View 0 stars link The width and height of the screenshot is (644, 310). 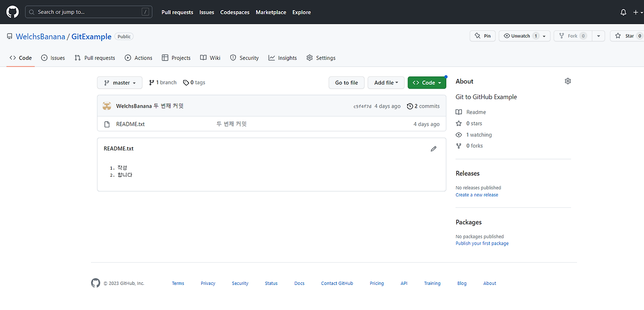click(x=469, y=123)
